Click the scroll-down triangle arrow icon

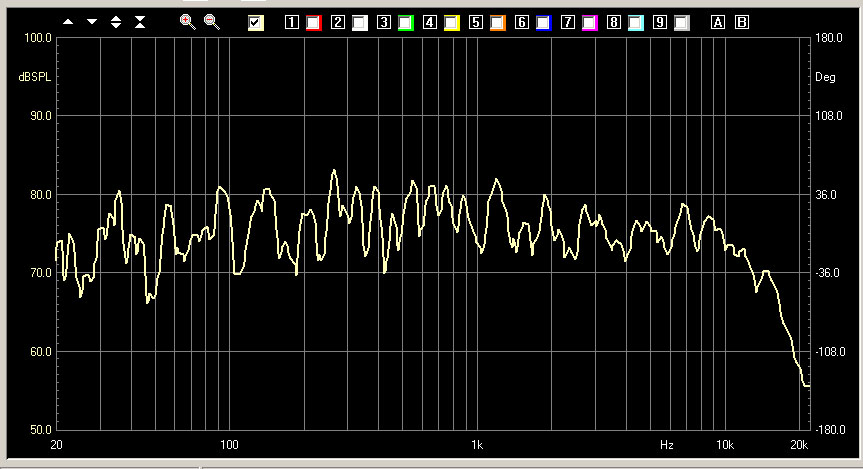92,21
